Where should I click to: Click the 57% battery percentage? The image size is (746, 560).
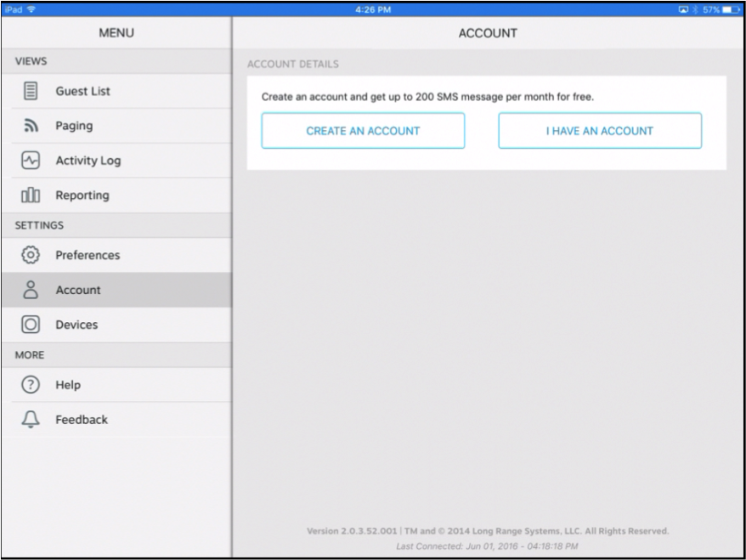711,9
